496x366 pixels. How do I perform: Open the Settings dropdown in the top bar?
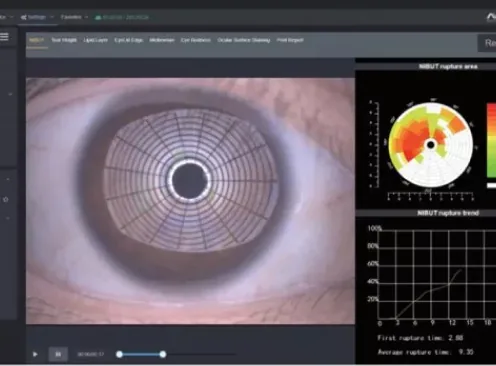pos(37,17)
